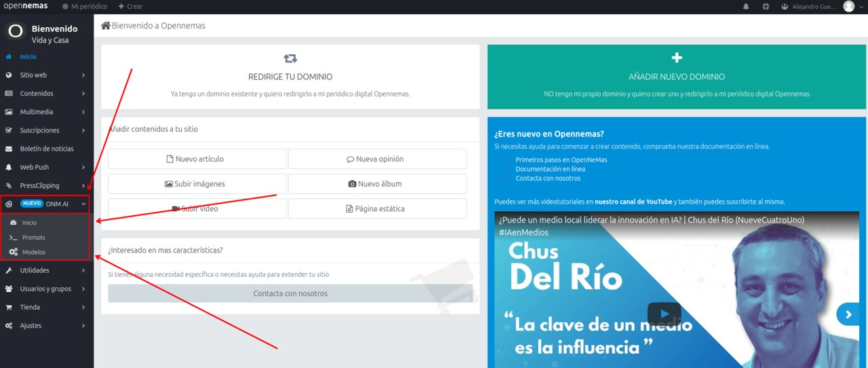
Task: Click the redirect arrows icon
Action: (290, 58)
